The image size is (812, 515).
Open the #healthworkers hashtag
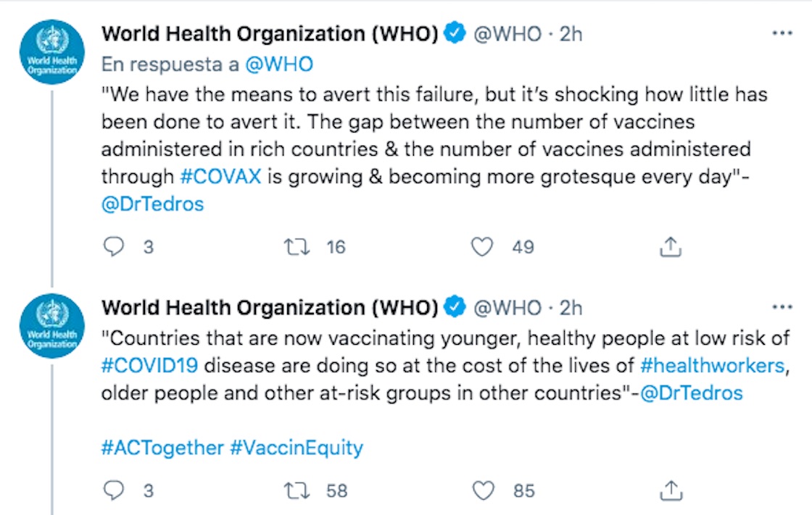coord(713,365)
